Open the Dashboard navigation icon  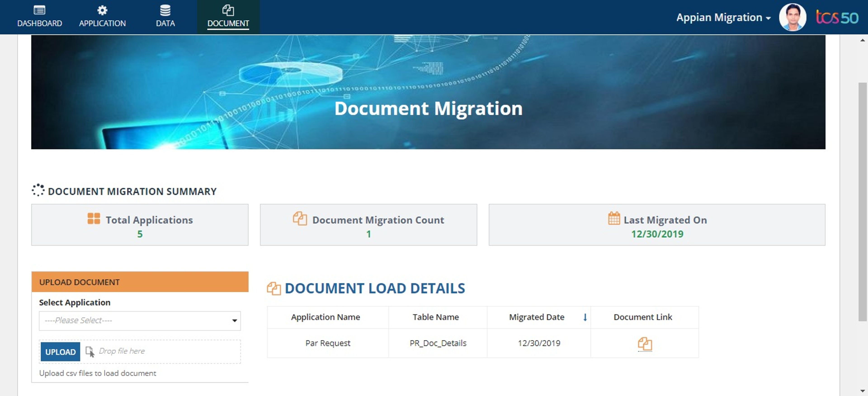coord(39,10)
